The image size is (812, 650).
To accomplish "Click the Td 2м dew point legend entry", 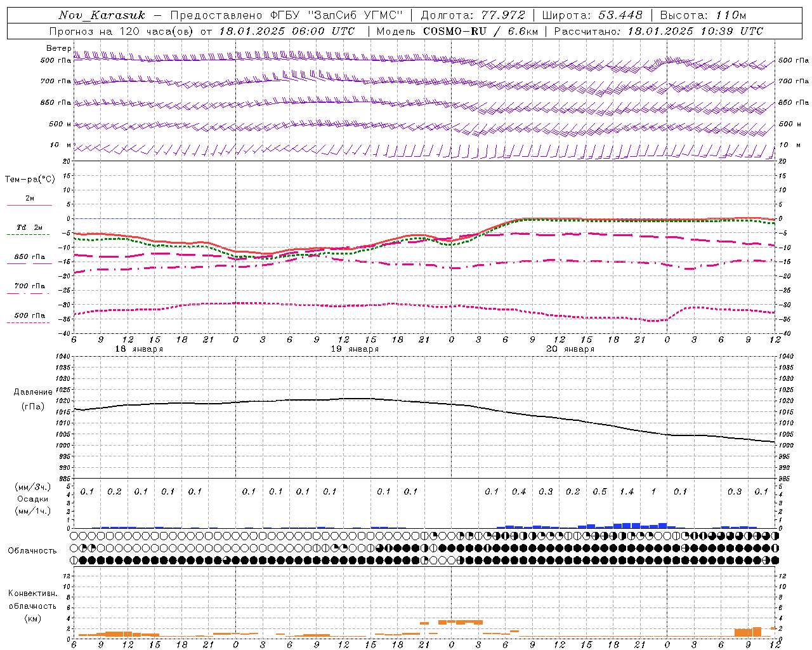I will (30, 227).
